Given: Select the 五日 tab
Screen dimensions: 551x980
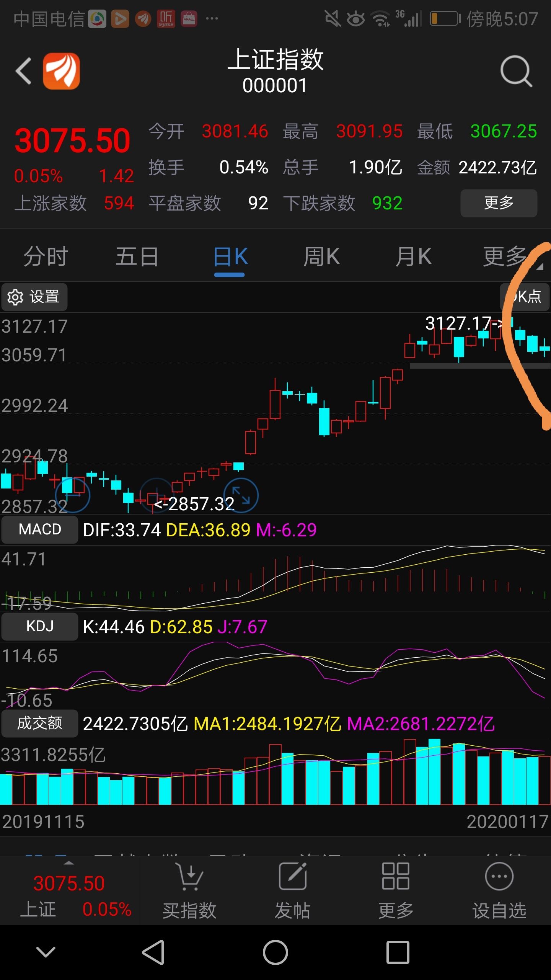Looking at the screenshot, I should tap(137, 256).
